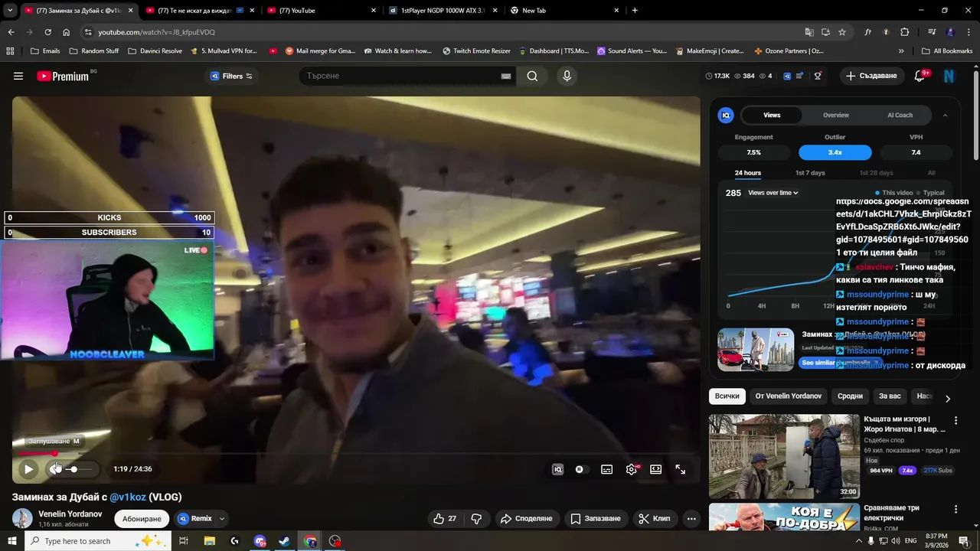The height and width of the screenshot is (551, 980).
Task: Open the more actions menu under the video
Action: [691, 518]
